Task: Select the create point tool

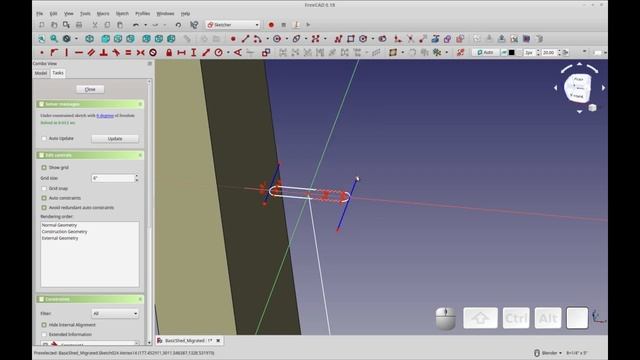Action: 233,39
